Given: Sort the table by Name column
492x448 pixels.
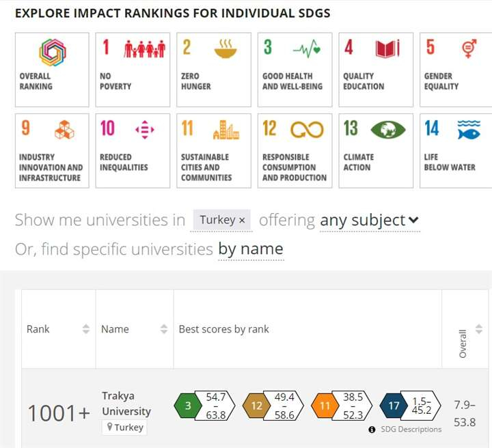Looking at the screenshot, I should [164, 329].
